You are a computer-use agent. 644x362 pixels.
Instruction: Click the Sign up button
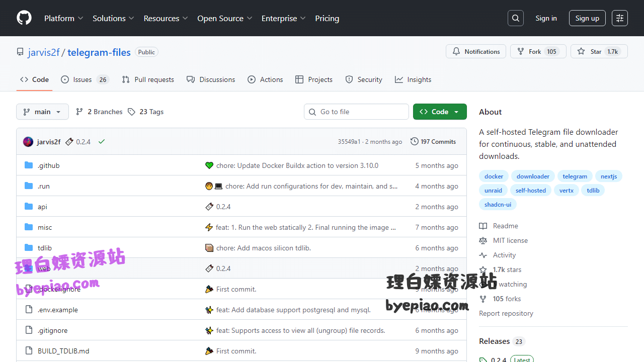tap(587, 18)
